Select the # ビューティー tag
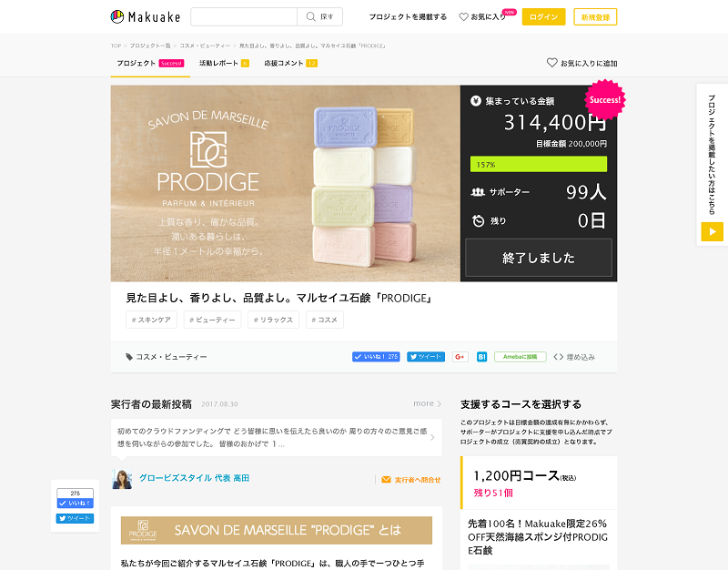The height and width of the screenshot is (570, 728). click(x=212, y=320)
